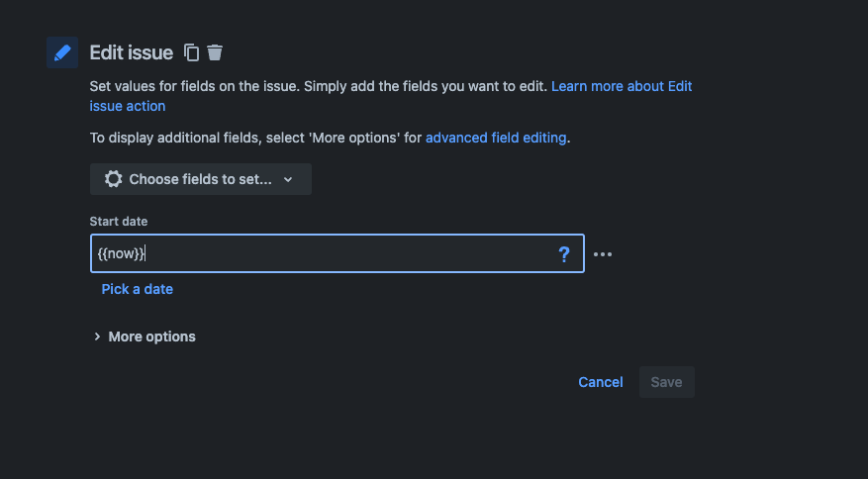Expand More options with the chevron arrow

point(97,336)
